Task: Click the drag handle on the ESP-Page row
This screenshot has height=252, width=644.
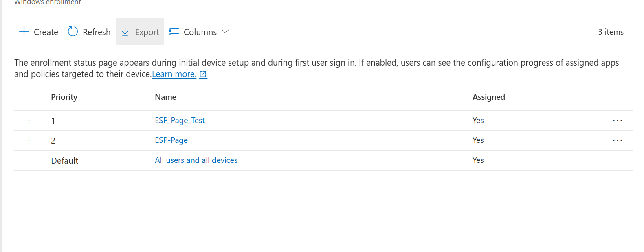Action: point(29,140)
